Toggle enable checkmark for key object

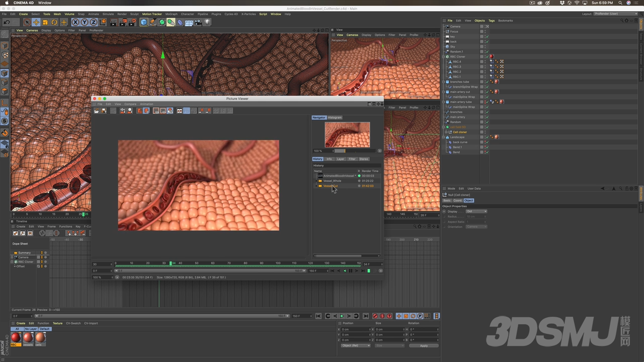[488, 37]
